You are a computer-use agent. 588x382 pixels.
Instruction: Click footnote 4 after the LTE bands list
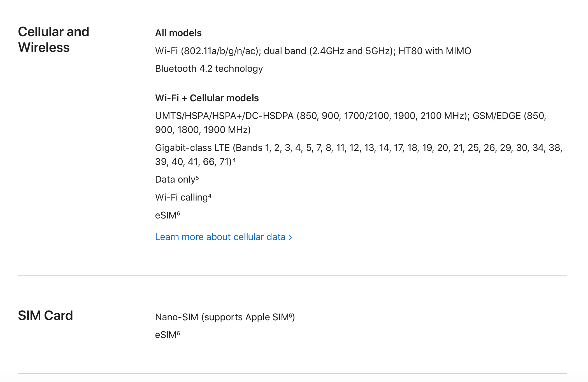[x=234, y=160]
